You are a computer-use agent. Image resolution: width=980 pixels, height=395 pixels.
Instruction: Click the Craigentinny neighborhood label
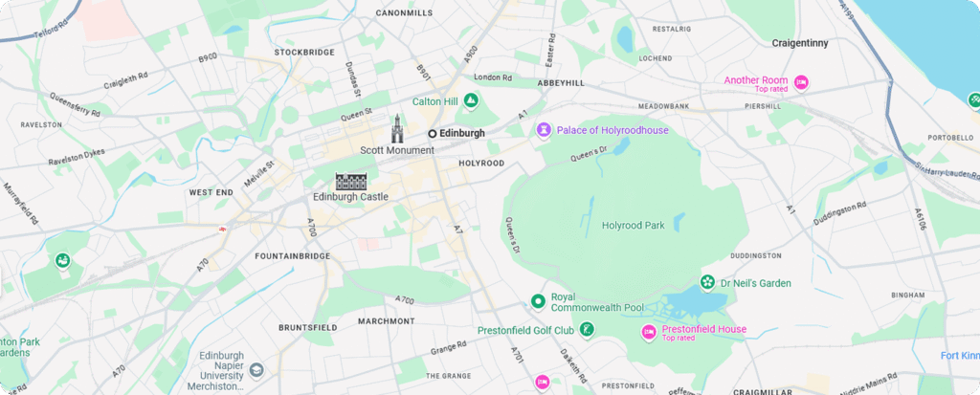point(800,43)
